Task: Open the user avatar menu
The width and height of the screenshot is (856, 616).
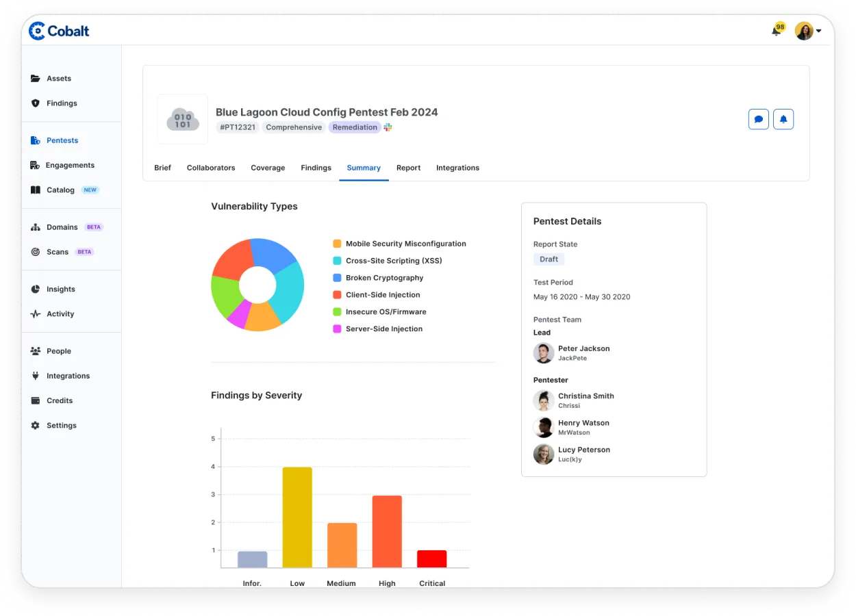Action: click(808, 31)
